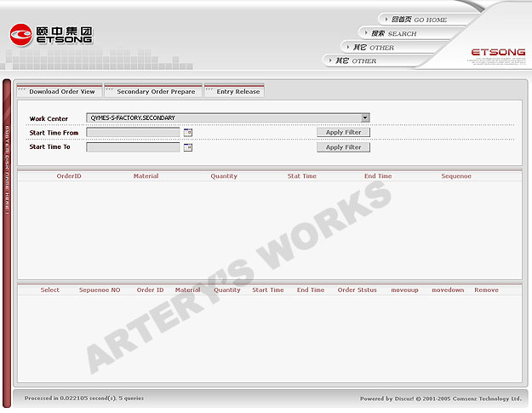Select the Entry Release tab
The image size is (532, 413).
click(237, 91)
